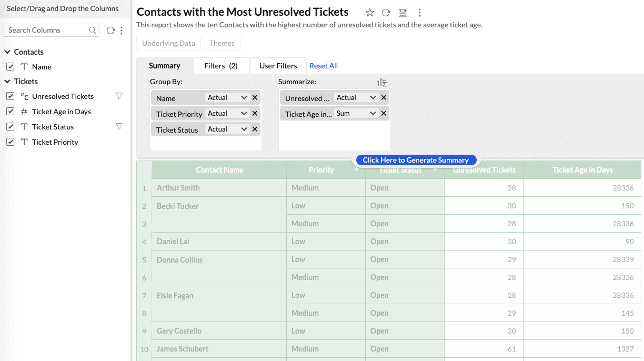Image resolution: width=644 pixels, height=361 pixels.
Task: Open the more options menu beside save icon
Action: click(419, 13)
